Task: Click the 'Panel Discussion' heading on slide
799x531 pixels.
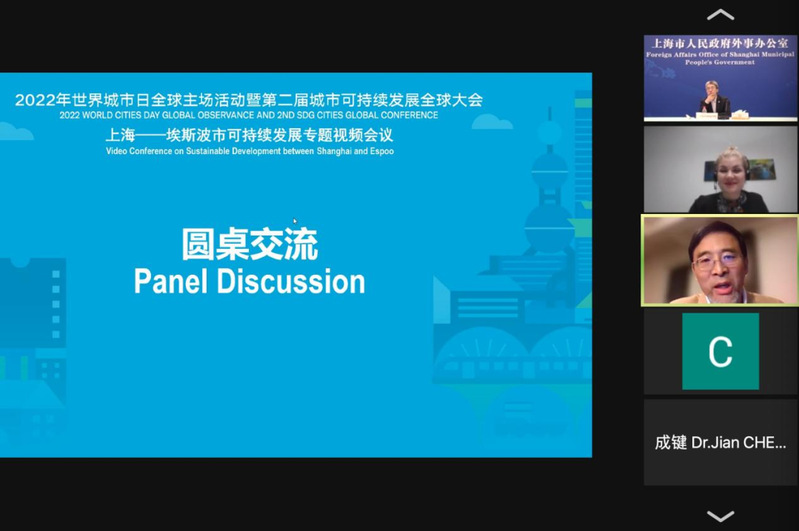Action: click(249, 281)
